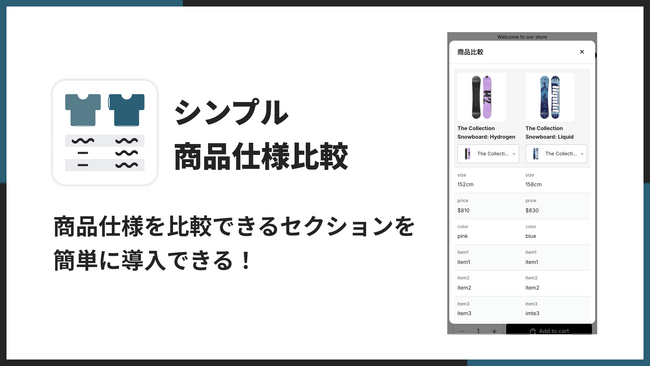Click the シンプル heading text
The width and height of the screenshot is (650, 366).
tap(231, 112)
